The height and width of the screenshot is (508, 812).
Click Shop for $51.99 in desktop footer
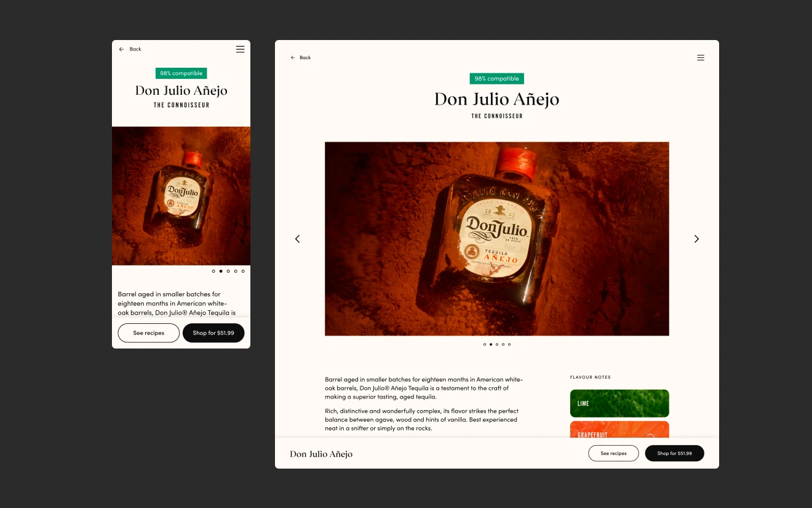[x=674, y=454]
